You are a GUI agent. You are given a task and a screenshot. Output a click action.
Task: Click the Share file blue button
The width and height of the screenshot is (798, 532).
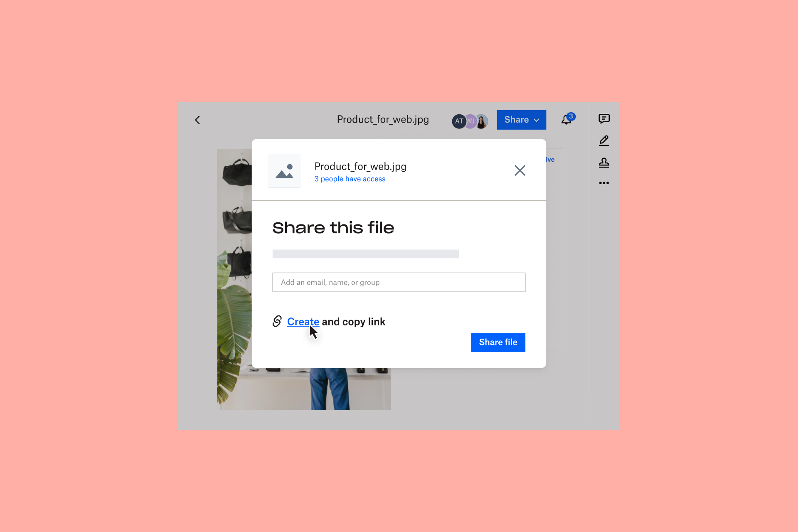(x=498, y=342)
